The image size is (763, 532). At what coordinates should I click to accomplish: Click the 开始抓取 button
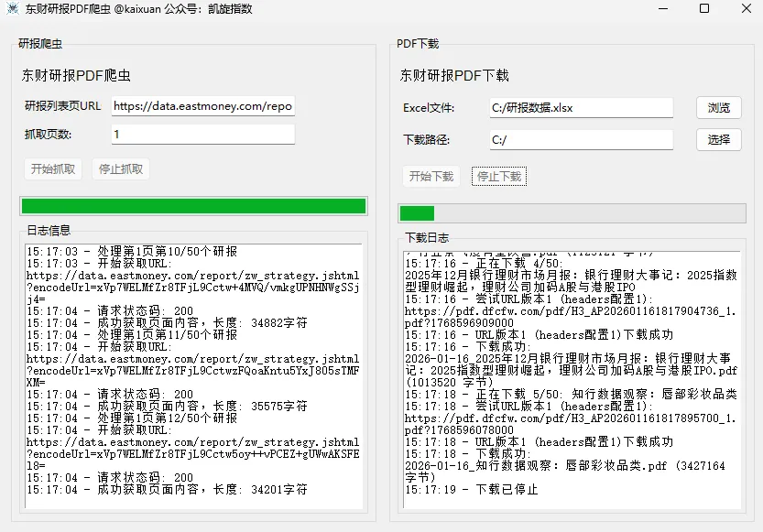pyautogui.click(x=53, y=168)
